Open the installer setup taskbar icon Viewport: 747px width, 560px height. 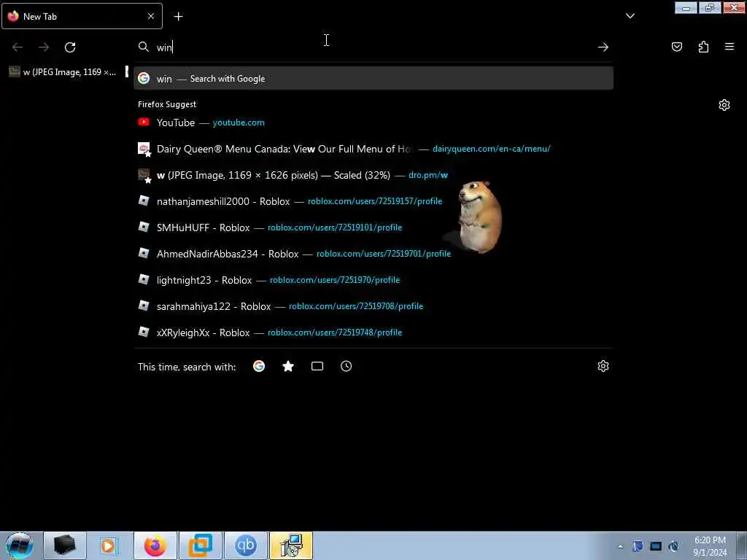[x=290, y=545]
